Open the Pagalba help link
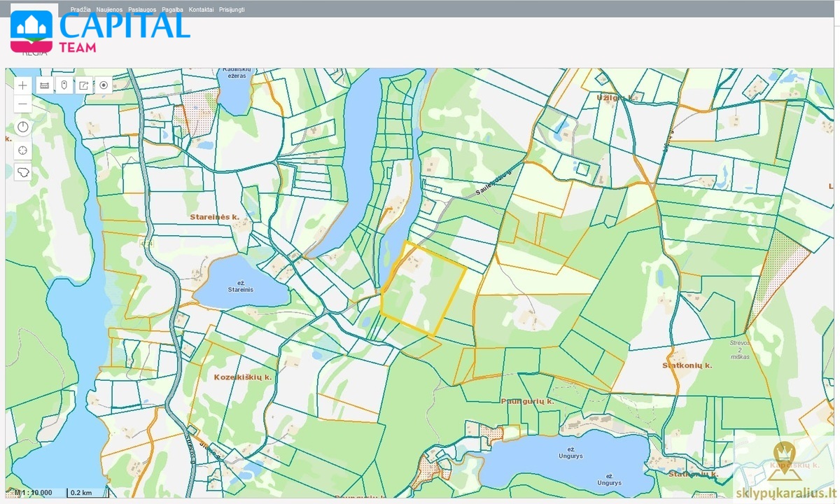The image size is (840, 504). (x=172, y=10)
